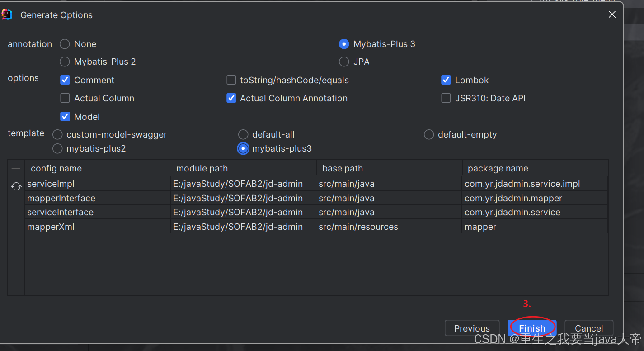Choose the Mybatis-Plus 2 annotation
This screenshot has height=351, width=644.
tap(65, 62)
